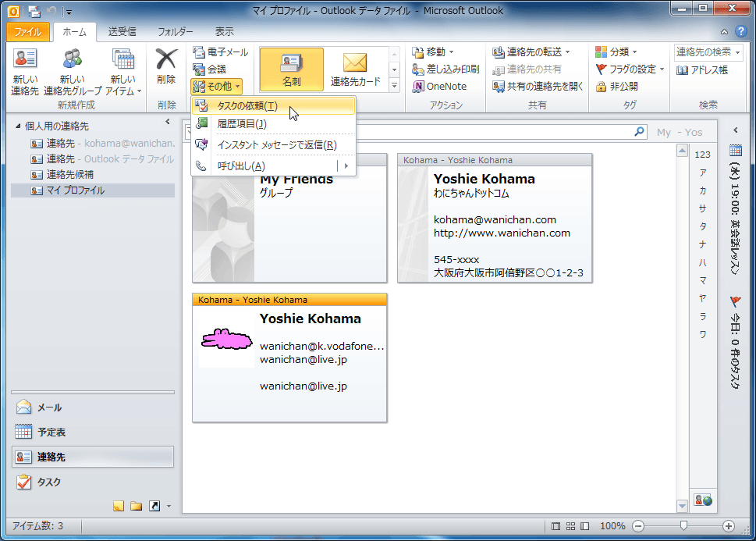Viewport: 756px width, 541px height.
Task: Collapse the My Contacts (個人用の連絡先) group
Action: click(18, 126)
